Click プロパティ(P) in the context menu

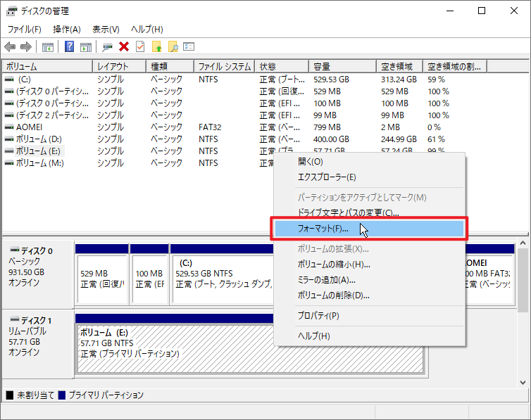pyautogui.click(x=318, y=316)
